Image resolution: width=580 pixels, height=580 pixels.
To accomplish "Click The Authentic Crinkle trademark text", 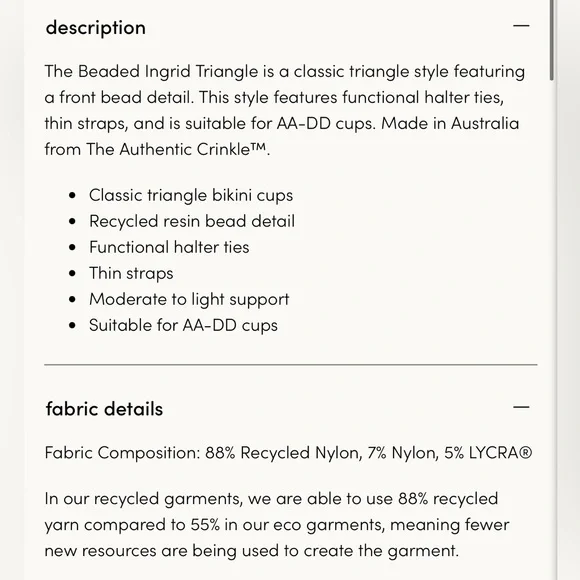I will point(176,149).
